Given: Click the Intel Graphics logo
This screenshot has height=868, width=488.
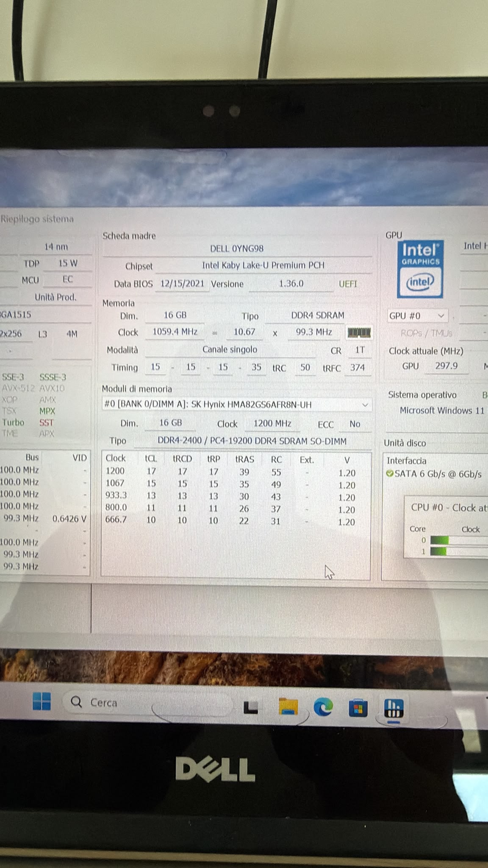Looking at the screenshot, I should (420, 269).
